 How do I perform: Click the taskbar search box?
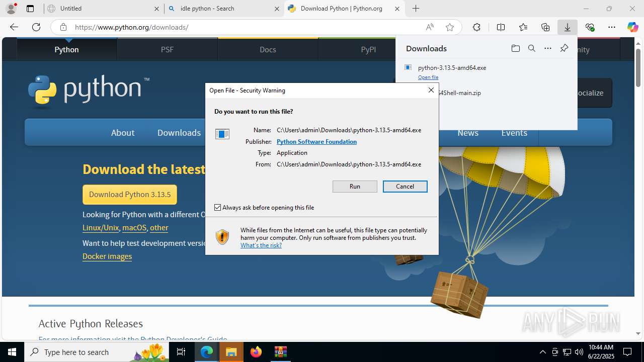pos(97,352)
